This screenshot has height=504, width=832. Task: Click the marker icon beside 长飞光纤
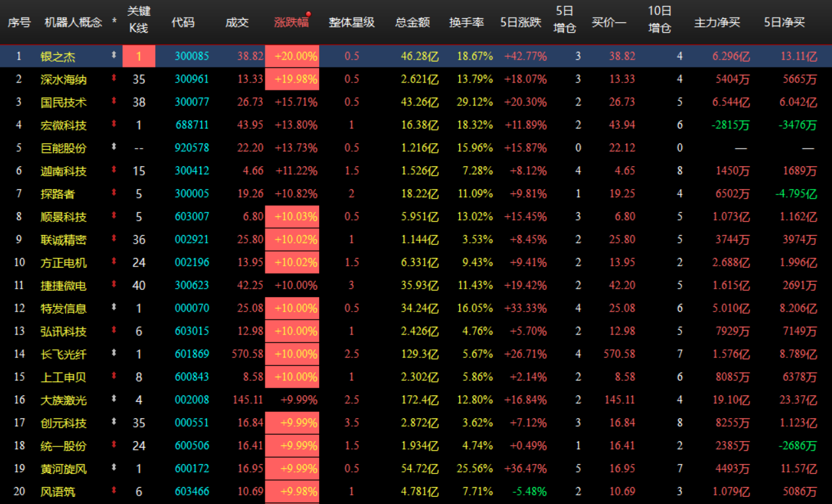(114, 353)
